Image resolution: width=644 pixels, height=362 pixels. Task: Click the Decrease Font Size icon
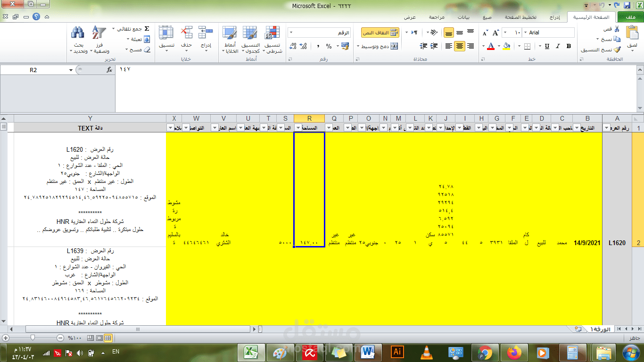pos(485,33)
